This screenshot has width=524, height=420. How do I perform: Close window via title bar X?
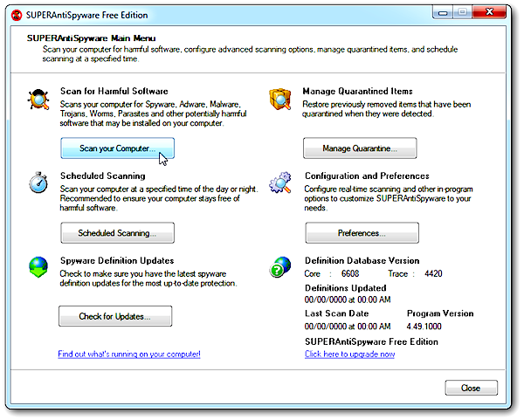(x=490, y=12)
